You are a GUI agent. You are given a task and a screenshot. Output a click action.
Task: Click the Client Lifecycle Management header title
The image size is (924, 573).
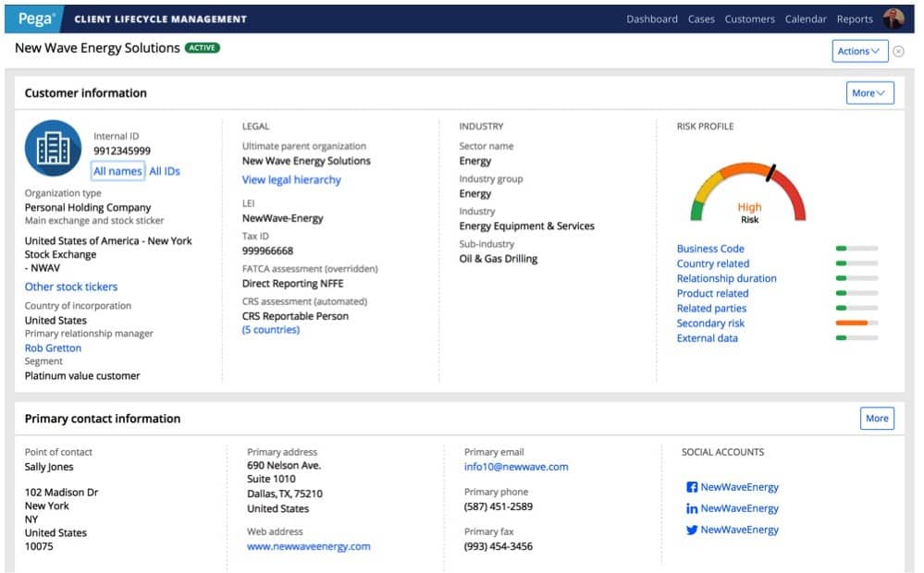coord(160,18)
